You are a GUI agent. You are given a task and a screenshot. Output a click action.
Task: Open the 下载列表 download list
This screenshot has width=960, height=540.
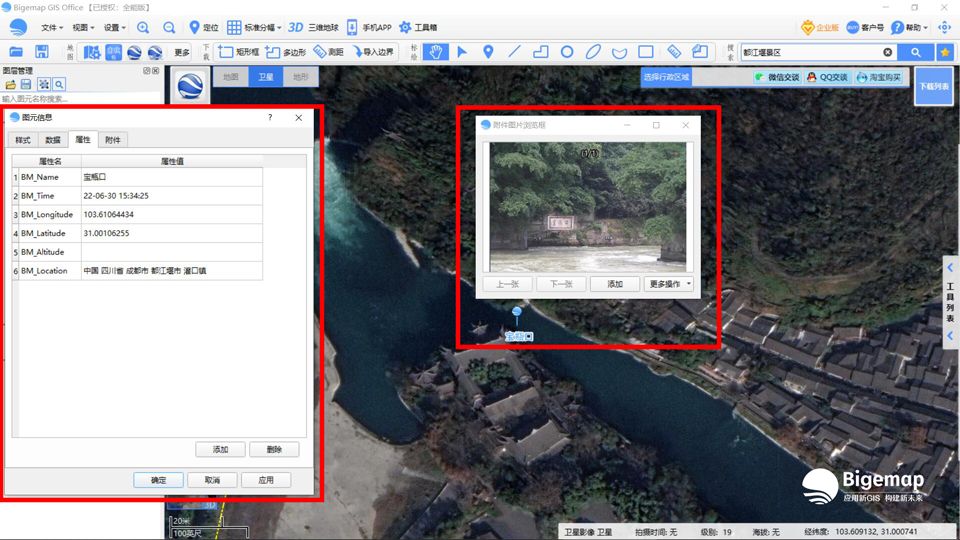point(934,86)
